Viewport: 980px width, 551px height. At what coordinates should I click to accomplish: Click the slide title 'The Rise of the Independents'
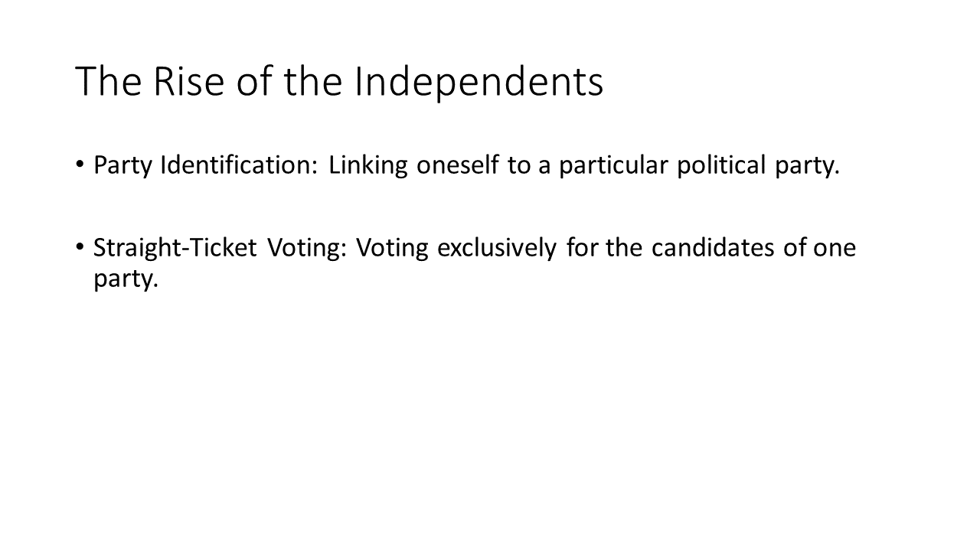pos(339,82)
